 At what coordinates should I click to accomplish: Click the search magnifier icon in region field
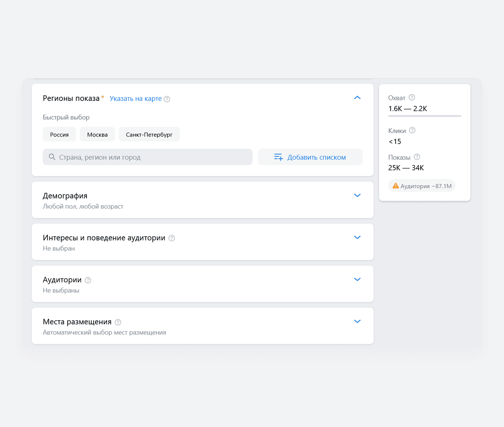(52, 157)
